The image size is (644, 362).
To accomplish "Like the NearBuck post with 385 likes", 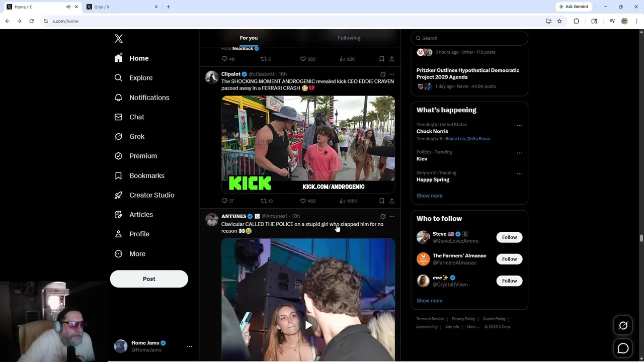I will pos(307,59).
